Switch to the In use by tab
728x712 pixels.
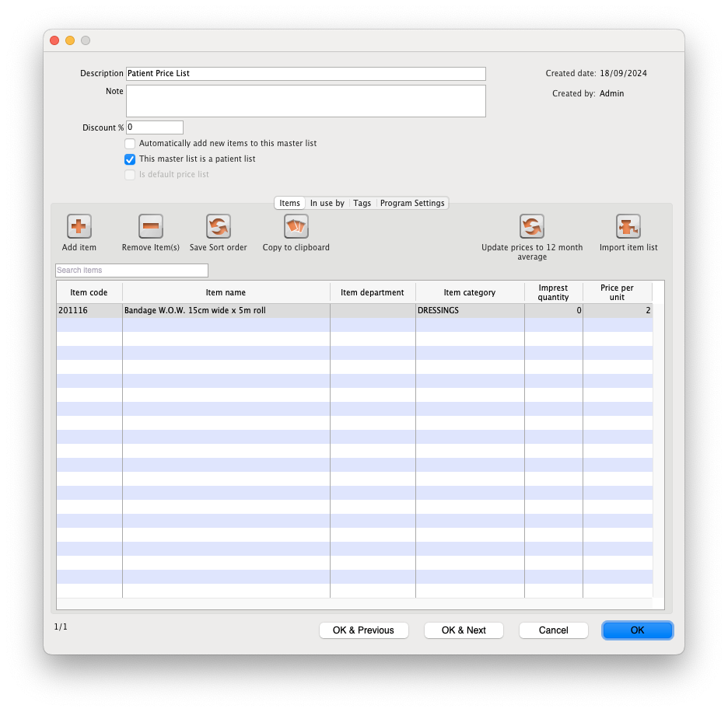click(327, 203)
